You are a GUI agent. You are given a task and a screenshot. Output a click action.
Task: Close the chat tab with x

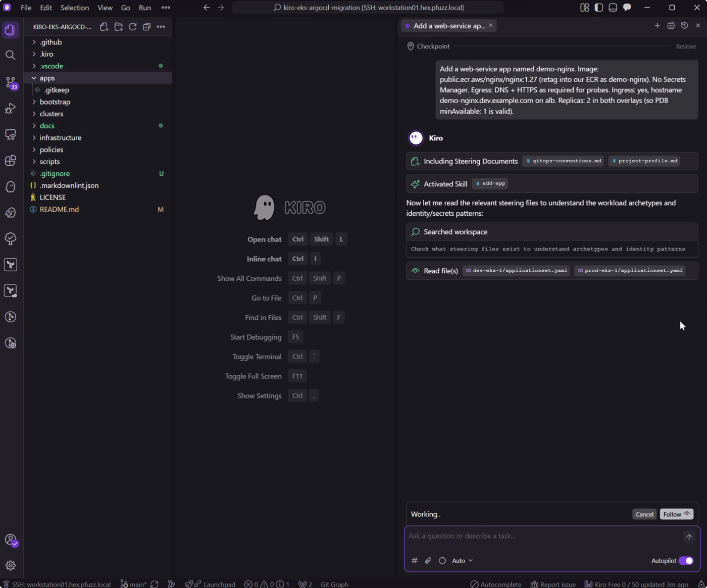pyautogui.click(x=490, y=25)
